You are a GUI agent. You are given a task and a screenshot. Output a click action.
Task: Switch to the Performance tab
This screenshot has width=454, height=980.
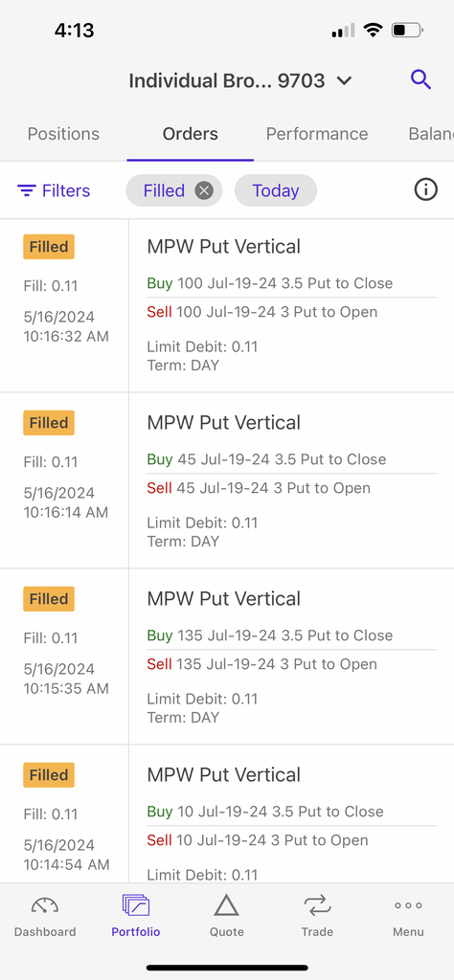click(317, 134)
